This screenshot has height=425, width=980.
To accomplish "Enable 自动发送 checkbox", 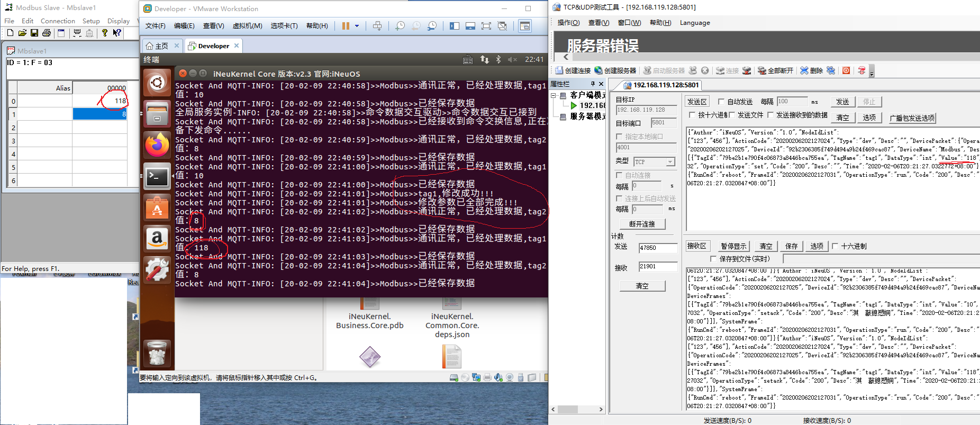I will tap(721, 102).
